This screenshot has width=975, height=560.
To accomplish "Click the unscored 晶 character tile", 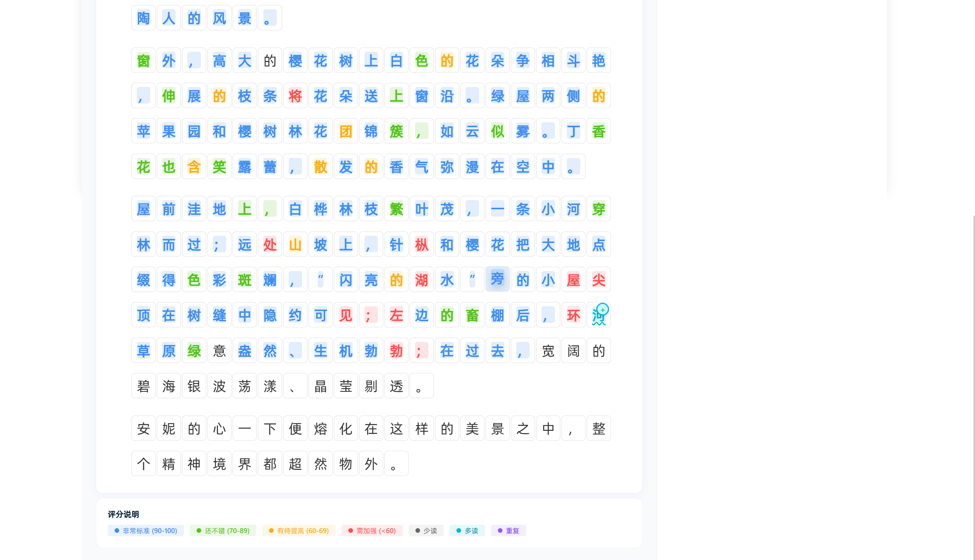I will (x=320, y=385).
